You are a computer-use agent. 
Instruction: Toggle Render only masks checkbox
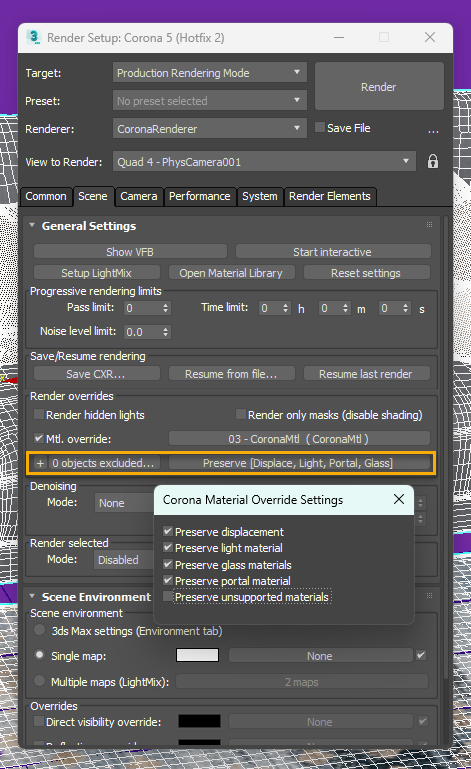240,414
